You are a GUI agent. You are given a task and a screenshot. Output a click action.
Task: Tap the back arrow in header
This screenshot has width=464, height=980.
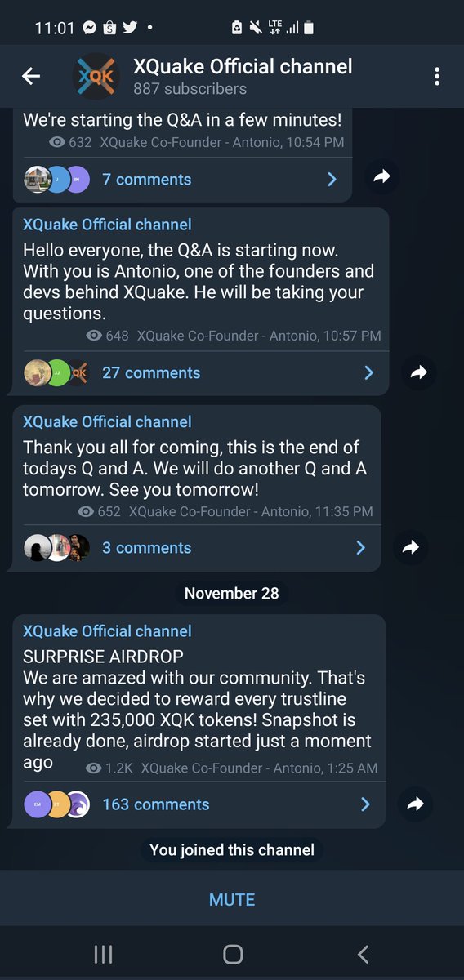(x=31, y=77)
